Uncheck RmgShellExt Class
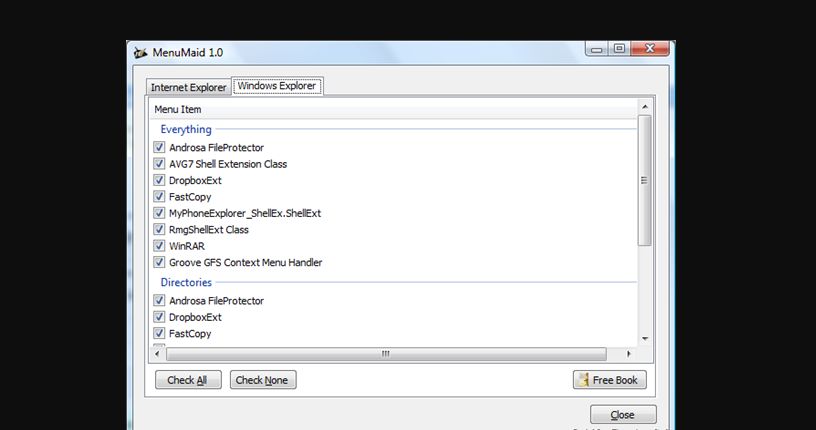This screenshot has height=430, width=816. coord(159,230)
